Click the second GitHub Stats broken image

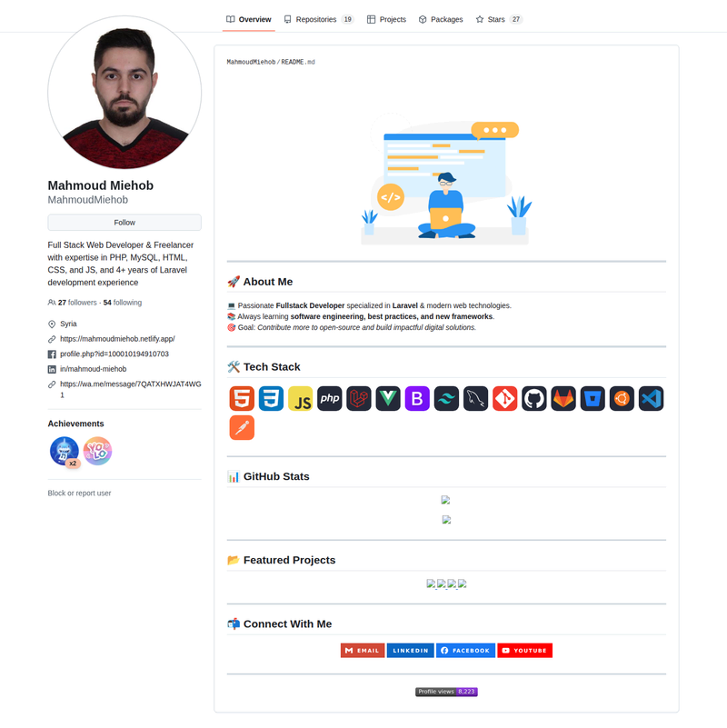coord(446,520)
